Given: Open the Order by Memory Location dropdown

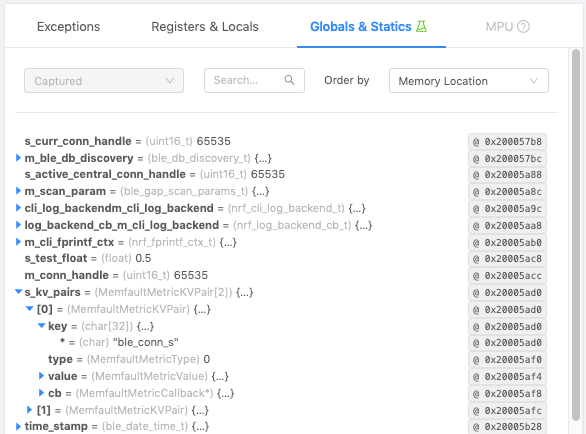Looking at the screenshot, I should 469,80.
